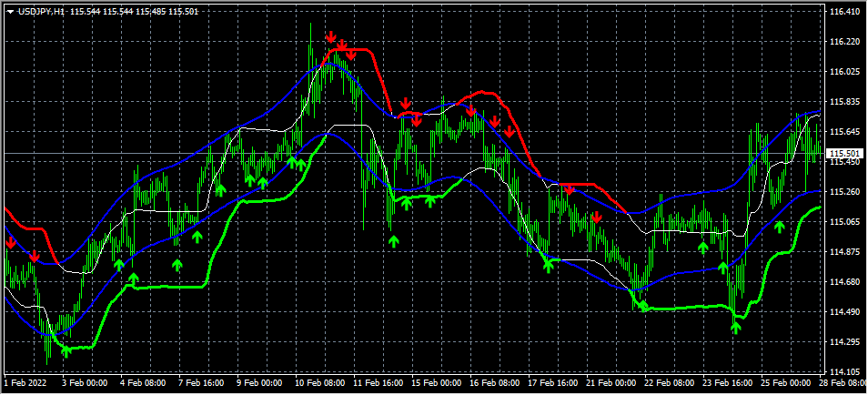Image resolution: width=868 pixels, height=395 pixels.
Task: Select the 10 Feb 08:00 time label
Action: [x=318, y=385]
